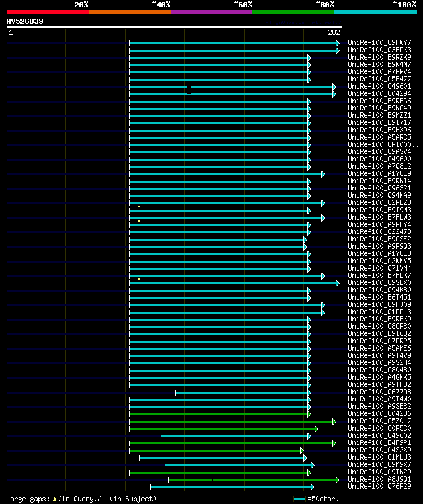Select the UniRef100_B9RZK9 label
This screenshot has height=504, width=423.
click(379, 57)
